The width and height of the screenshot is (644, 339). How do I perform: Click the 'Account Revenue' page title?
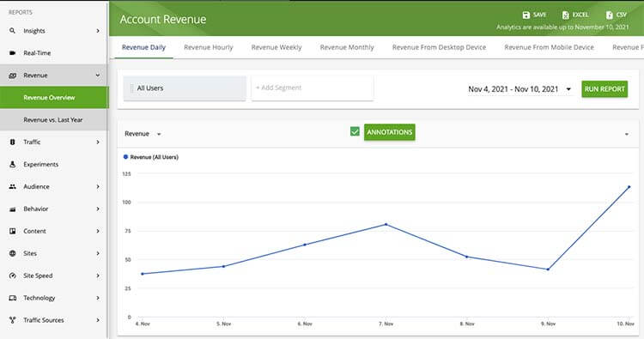tap(163, 19)
